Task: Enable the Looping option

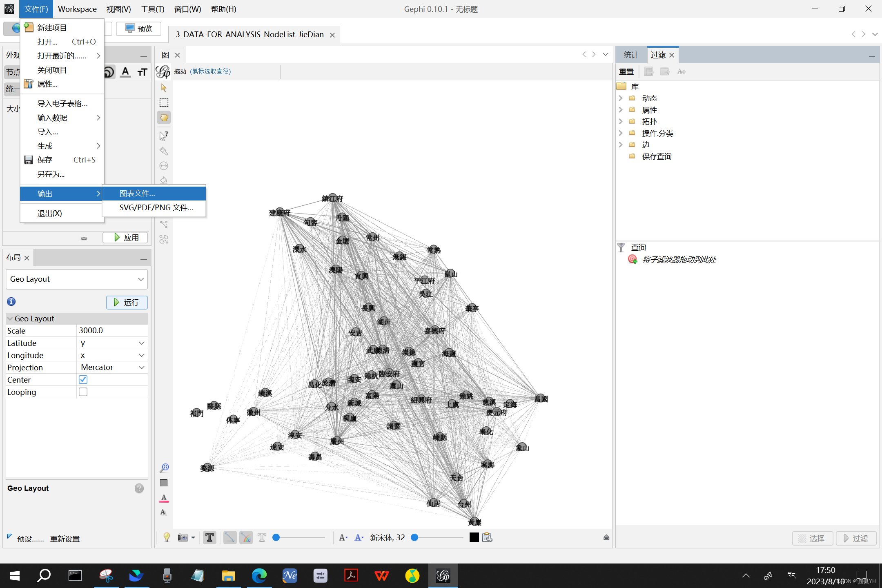Action: (83, 392)
